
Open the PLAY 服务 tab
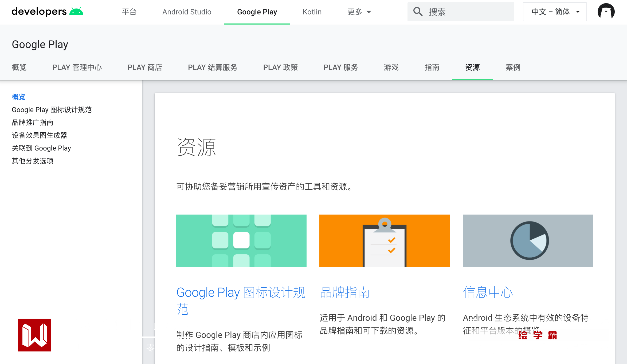tap(341, 67)
